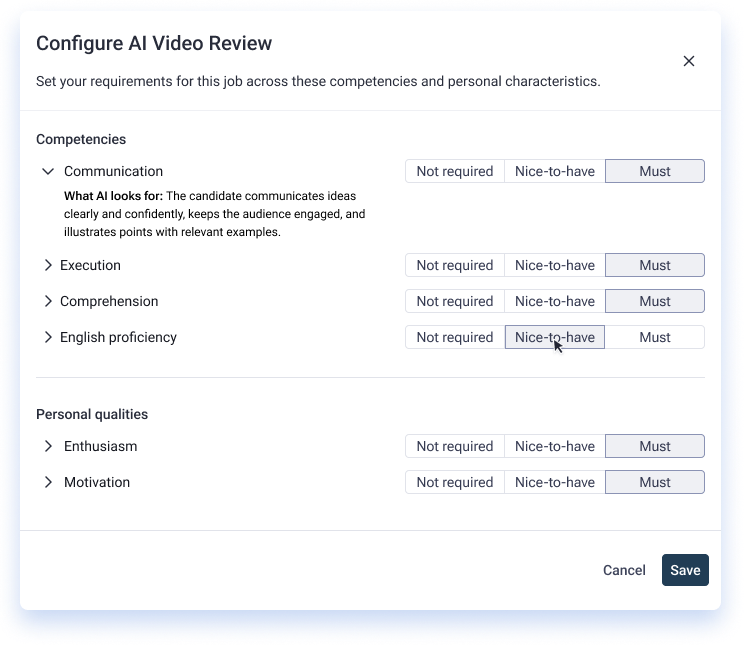Click the Execution competency label

[x=90, y=265]
